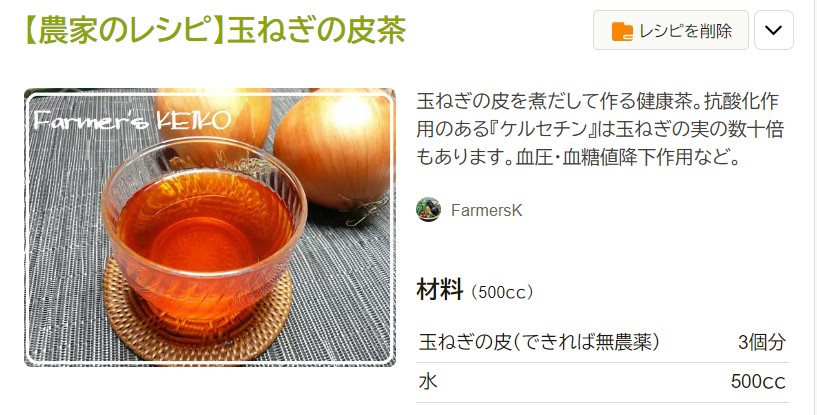The height and width of the screenshot is (415, 817).
Task: Click the description line mentioning ケルセチン
Action: pyautogui.click(x=600, y=129)
